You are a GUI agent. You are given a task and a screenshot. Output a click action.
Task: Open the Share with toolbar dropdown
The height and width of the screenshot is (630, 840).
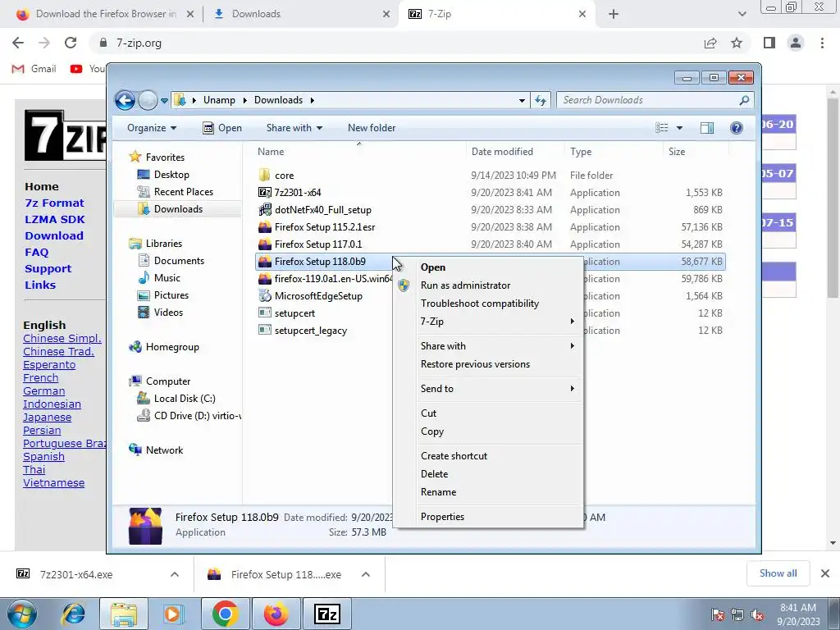click(x=294, y=127)
